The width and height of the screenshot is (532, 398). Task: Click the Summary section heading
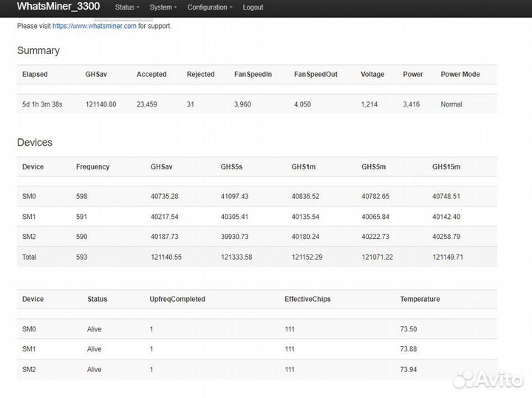(38, 50)
